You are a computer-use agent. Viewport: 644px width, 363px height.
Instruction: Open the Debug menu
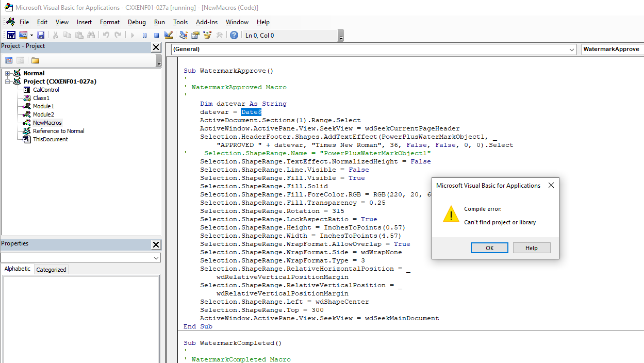tap(137, 22)
